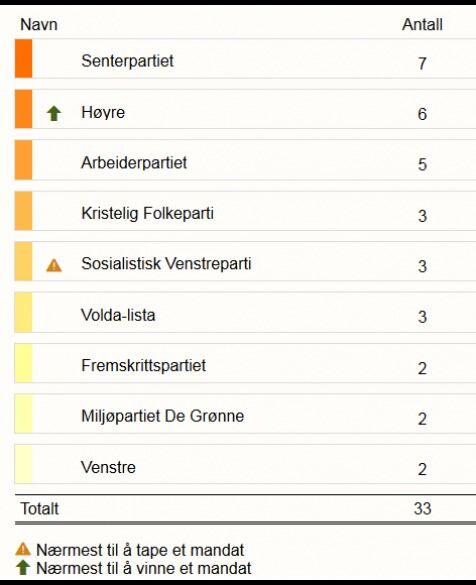Select the Høyre orange color swatch
The height and width of the screenshot is (585, 476).
(x=24, y=109)
